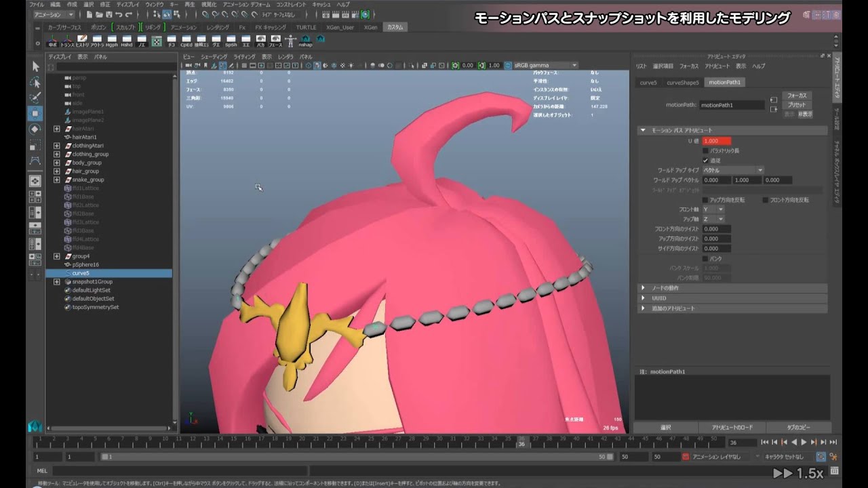Pick the Rotate tool
The image size is (868, 488).
coord(35,129)
